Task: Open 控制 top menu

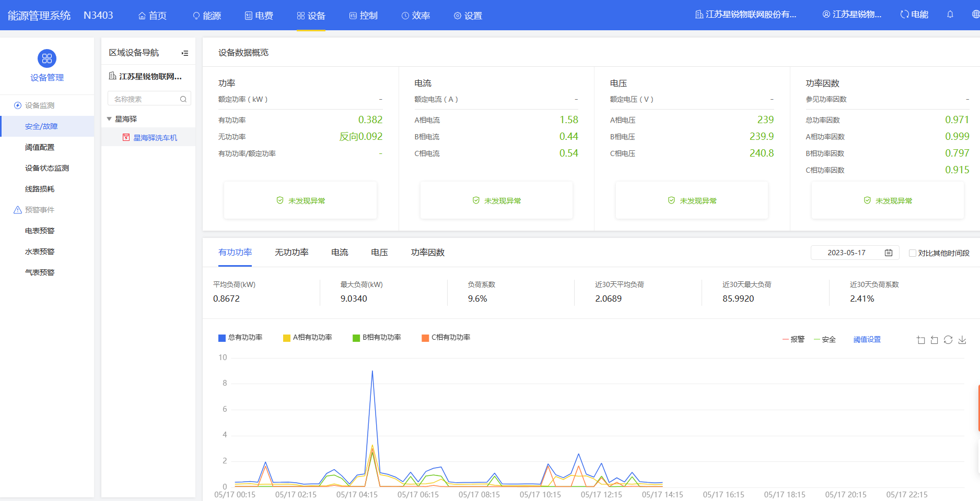Action: pyautogui.click(x=364, y=16)
